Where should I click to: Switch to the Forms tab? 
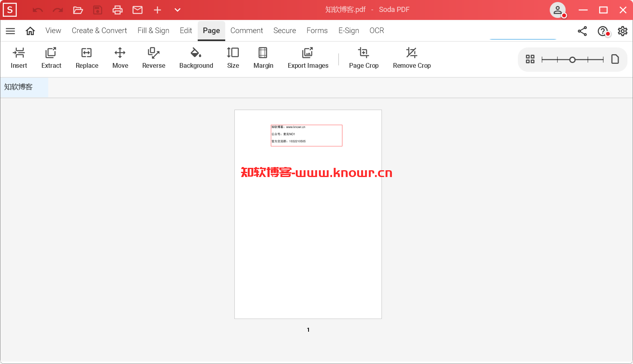[317, 31]
